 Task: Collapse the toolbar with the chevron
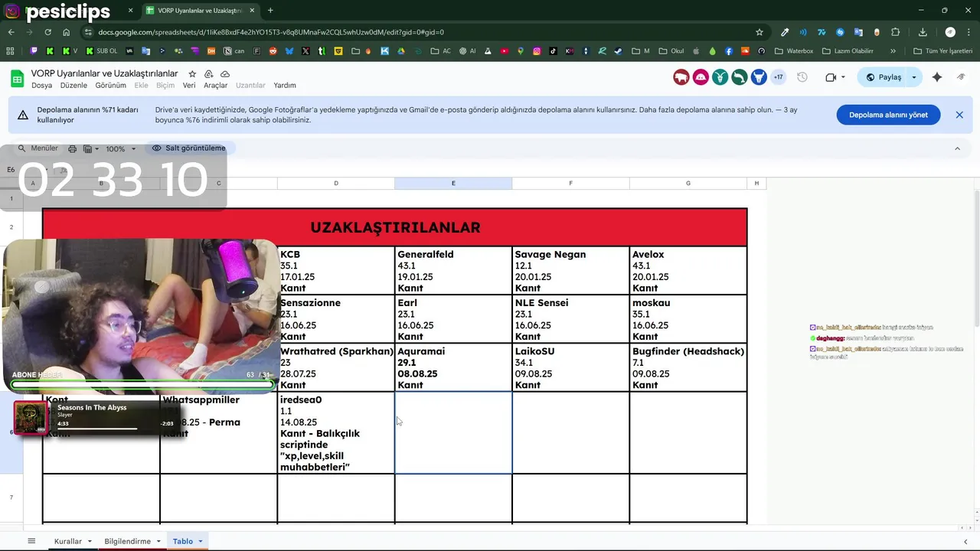point(957,148)
